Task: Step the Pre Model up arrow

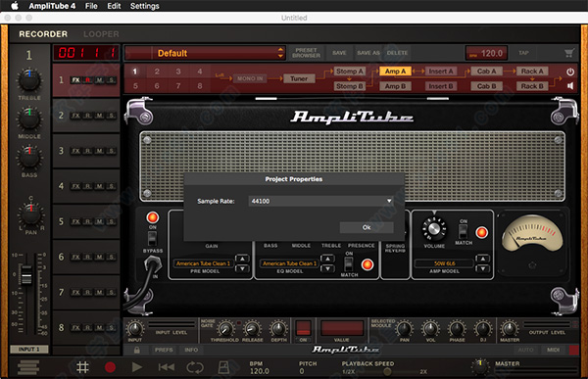Action: [x=242, y=259]
